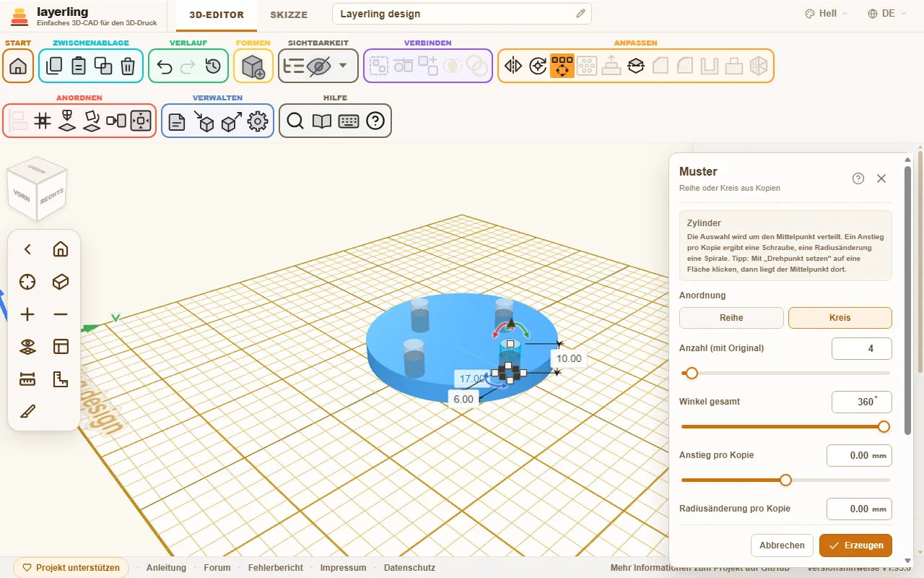Adjust the Winkel gesamt slider handle
This screenshot has height=578, width=924.
pos(884,426)
